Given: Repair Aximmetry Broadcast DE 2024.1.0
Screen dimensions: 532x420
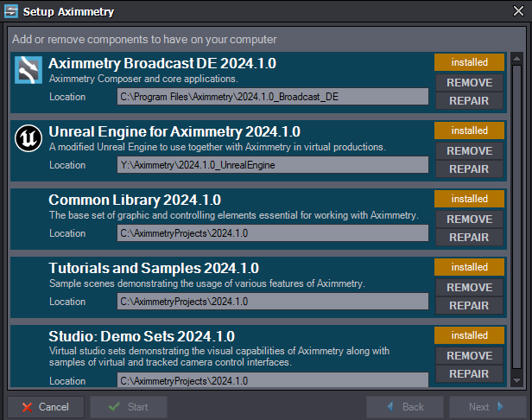Looking at the screenshot, I should [x=469, y=101].
